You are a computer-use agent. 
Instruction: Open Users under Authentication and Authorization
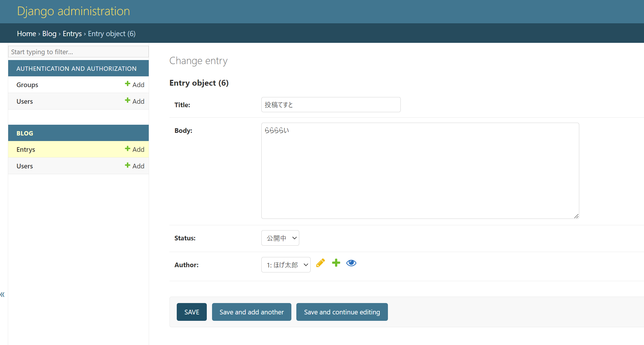25,101
